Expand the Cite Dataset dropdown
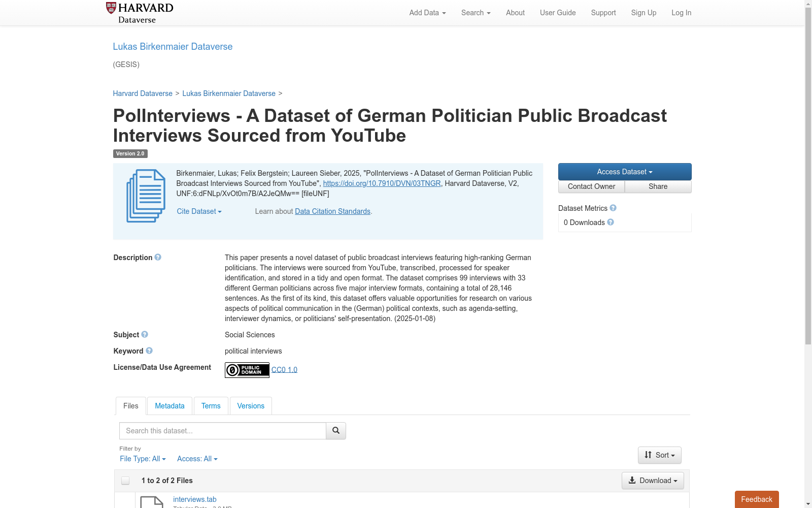The image size is (812, 508). 199,211
